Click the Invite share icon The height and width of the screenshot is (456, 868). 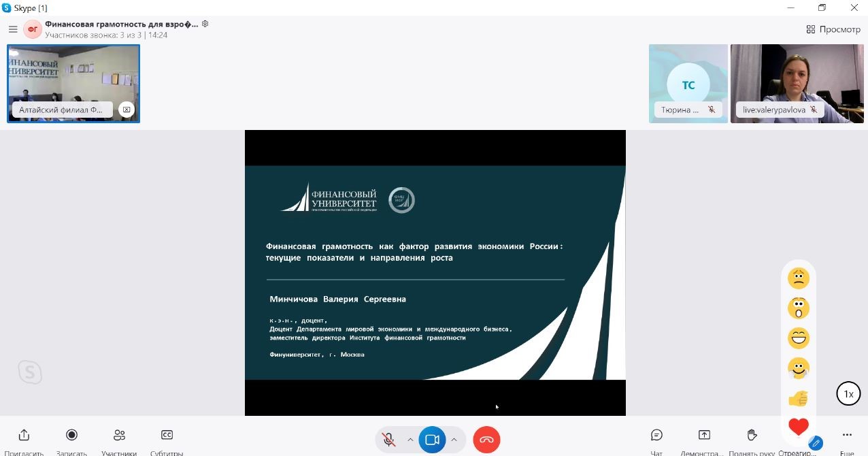click(x=24, y=436)
